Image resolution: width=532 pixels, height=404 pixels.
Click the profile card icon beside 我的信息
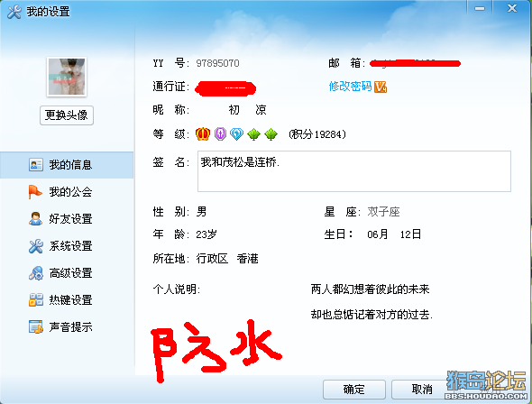click(36, 165)
